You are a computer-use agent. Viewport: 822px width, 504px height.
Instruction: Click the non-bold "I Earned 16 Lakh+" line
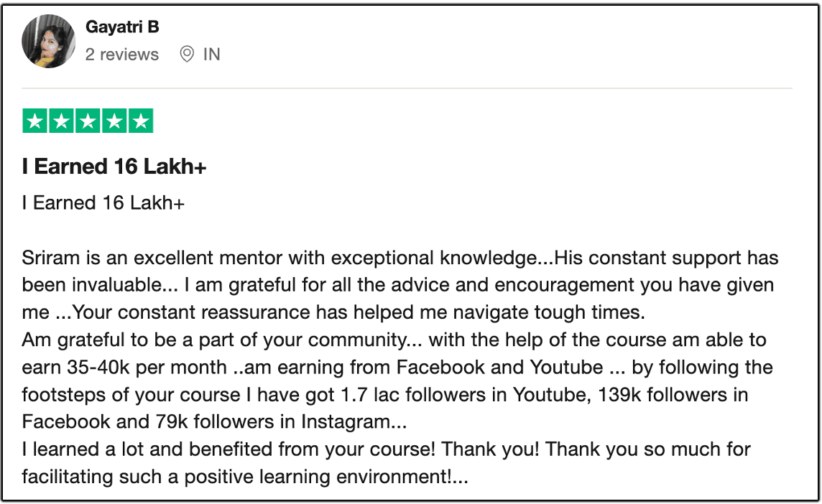[103, 203]
